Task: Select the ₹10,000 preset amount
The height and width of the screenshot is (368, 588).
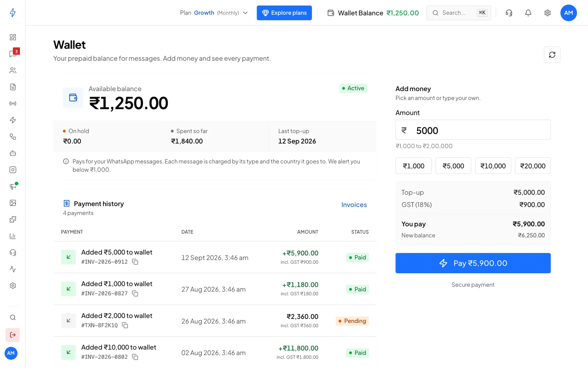Action: click(493, 166)
